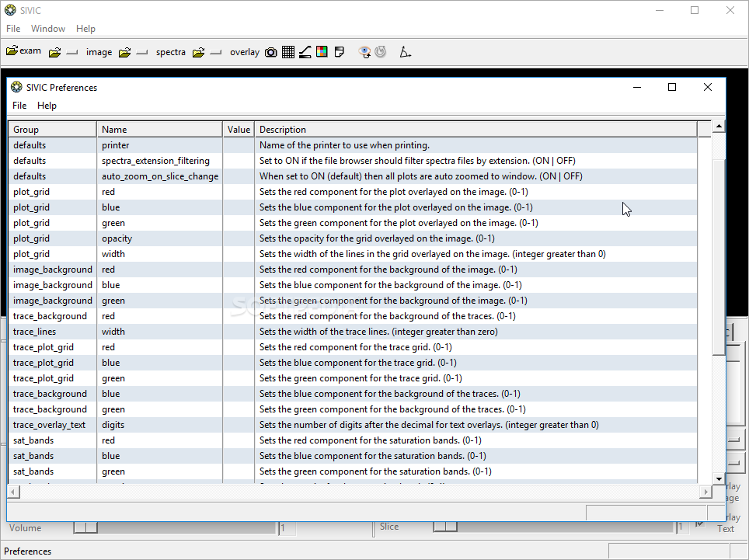This screenshot has width=749, height=560.
Task: Open File menu in SIVIC Preferences
Action: pos(19,106)
